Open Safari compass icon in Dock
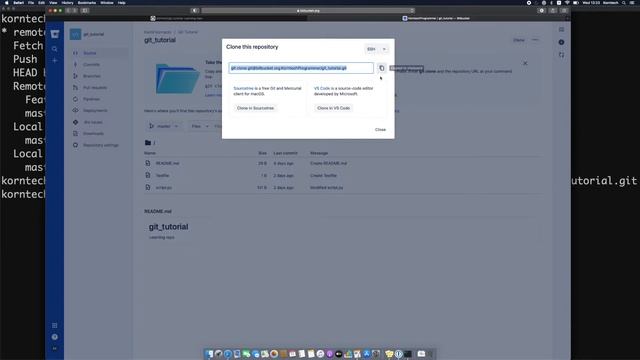Viewport: 640px width, 360px height. point(228,354)
